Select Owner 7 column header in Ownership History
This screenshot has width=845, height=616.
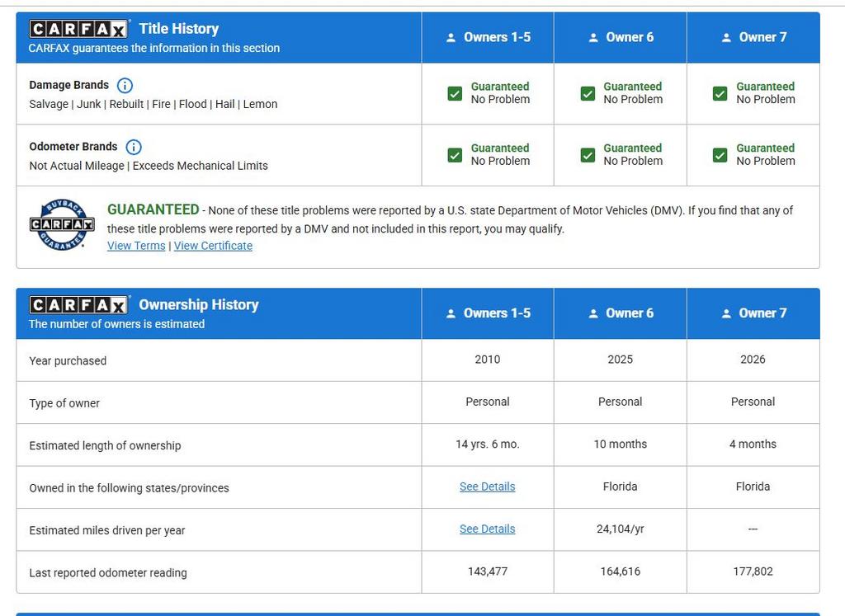(x=753, y=313)
